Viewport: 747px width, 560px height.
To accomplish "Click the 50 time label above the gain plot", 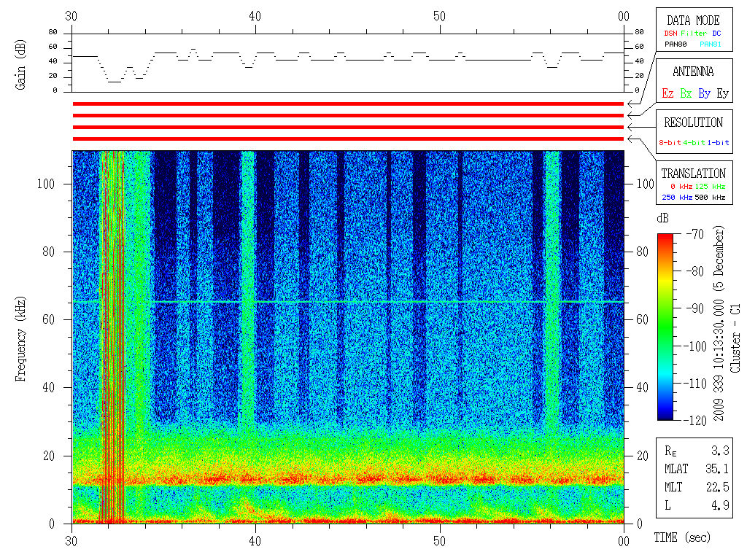I will click(439, 16).
